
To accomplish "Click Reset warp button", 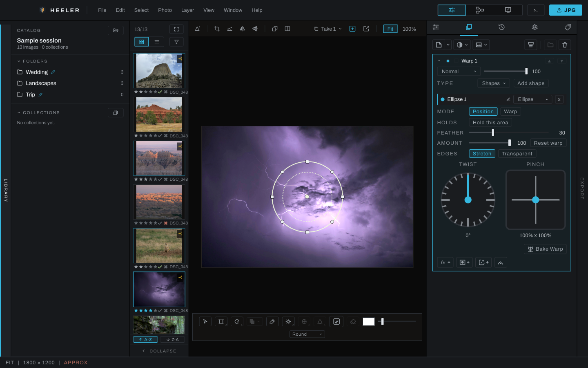I will pyautogui.click(x=548, y=143).
